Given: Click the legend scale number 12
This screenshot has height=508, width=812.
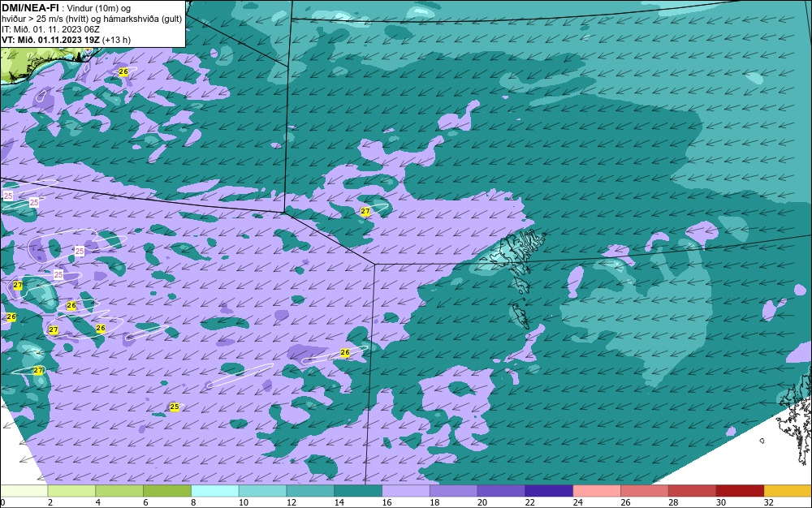Looking at the screenshot, I should click(x=291, y=502).
